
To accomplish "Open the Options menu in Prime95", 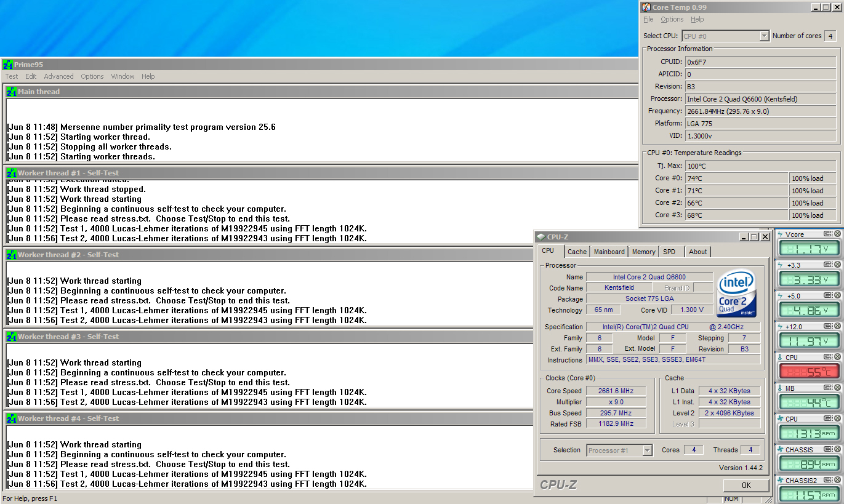I will [92, 76].
